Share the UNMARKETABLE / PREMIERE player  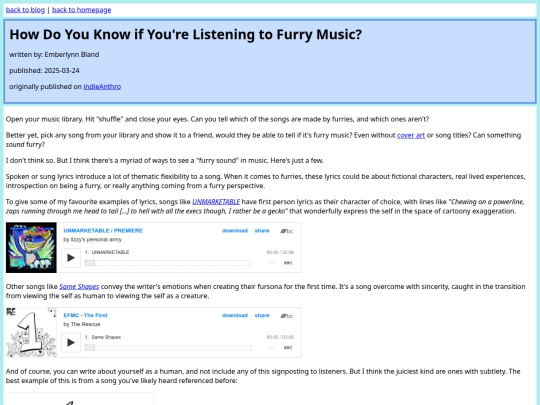click(262, 231)
